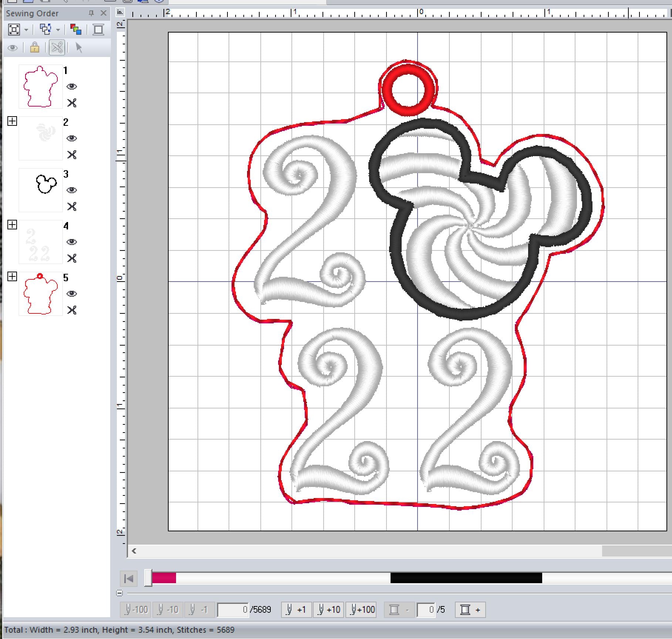
Task: Click the thread spool frame icon
Action: (98, 30)
